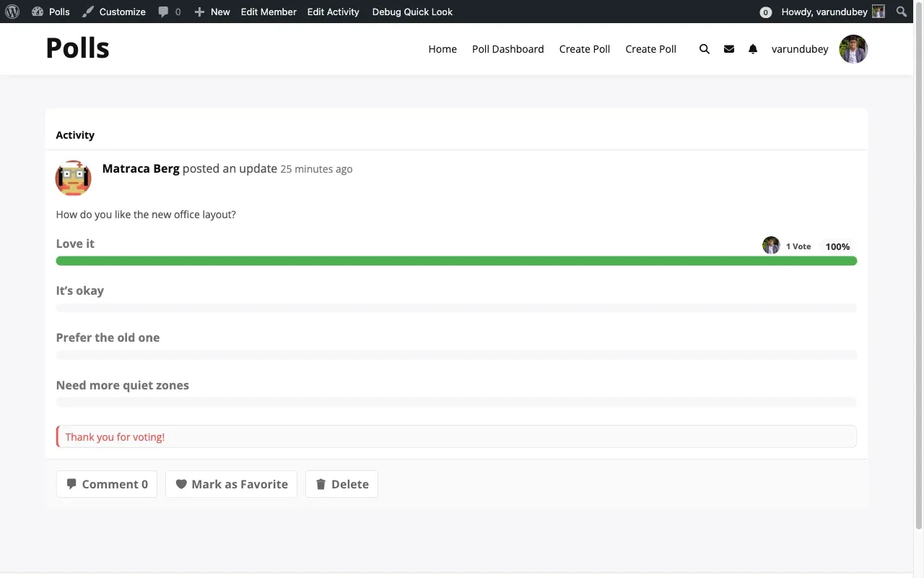924x578 pixels.
Task: Open the Polls site dashboard link
Action: pos(51,12)
